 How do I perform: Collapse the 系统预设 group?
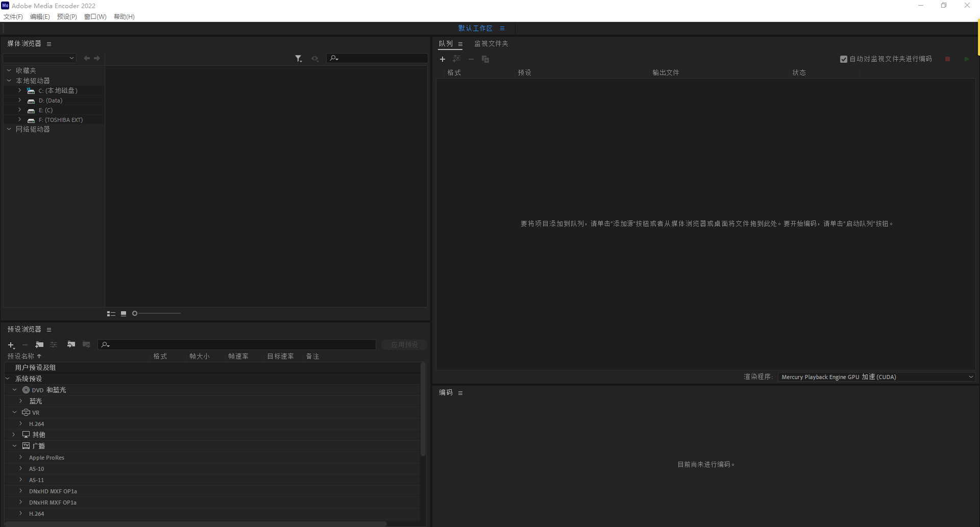tap(8, 379)
